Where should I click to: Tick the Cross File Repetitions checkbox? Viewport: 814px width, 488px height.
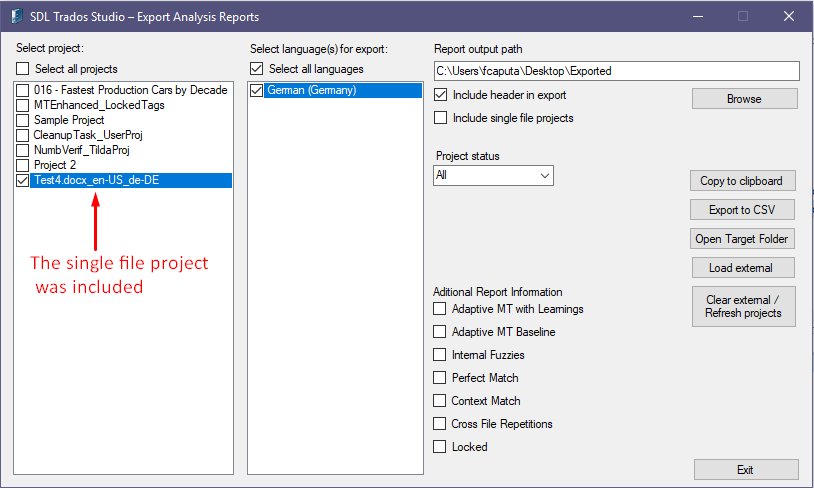click(x=439, y=424)
